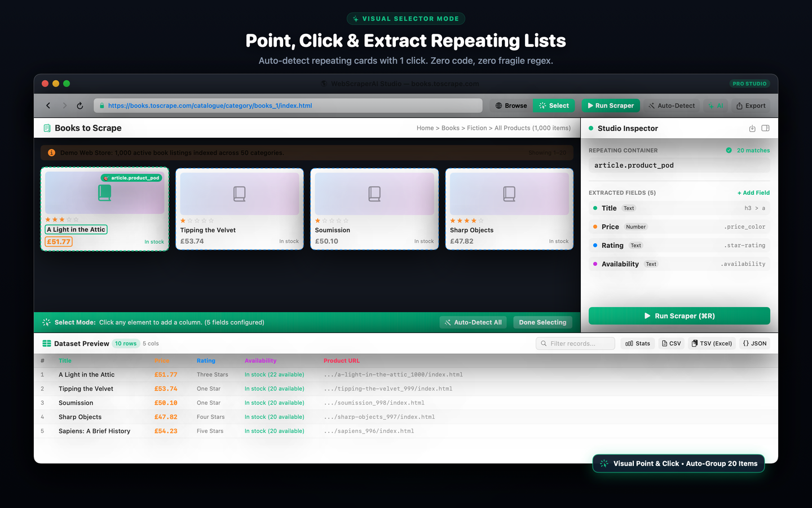
Task: Click the Rating column header
Action: click(206, 361)
